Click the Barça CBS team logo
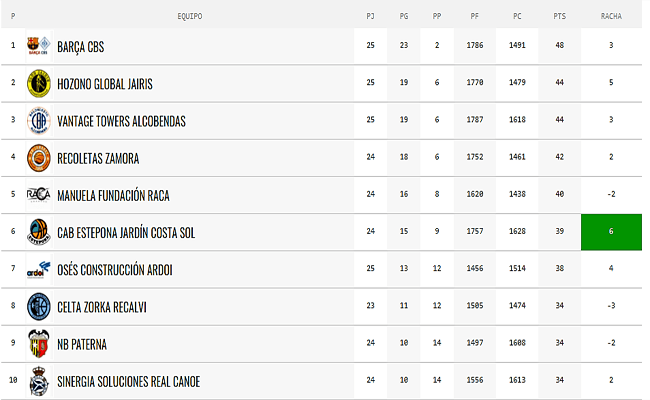Viewport: 650px width, 400px height. click(38, 46)
